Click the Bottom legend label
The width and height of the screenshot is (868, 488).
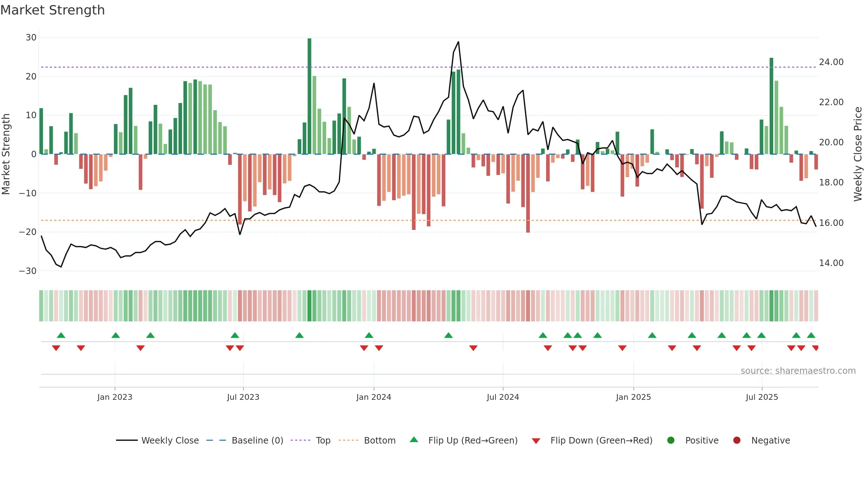(x=380, y=440)
